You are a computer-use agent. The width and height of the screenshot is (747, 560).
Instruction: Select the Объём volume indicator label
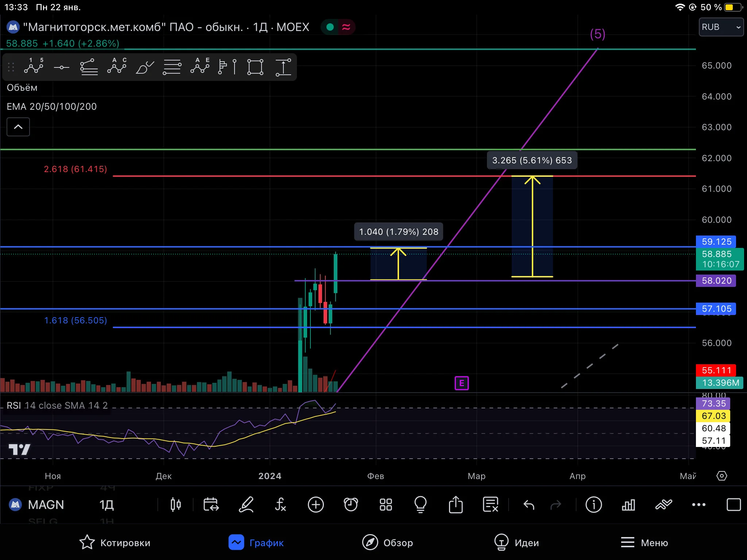[x=22, y=88]
